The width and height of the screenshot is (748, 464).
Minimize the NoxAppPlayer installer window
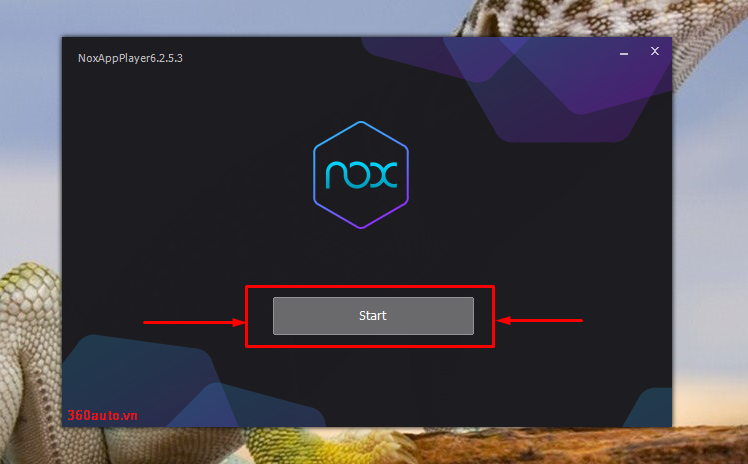click(x=623, y=53)
